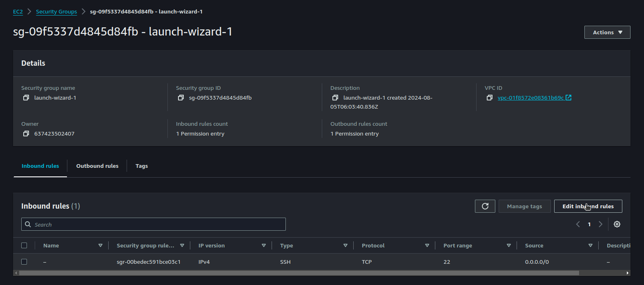Copy the owner account number
This screenshot has width=644, height=285.
26,134
